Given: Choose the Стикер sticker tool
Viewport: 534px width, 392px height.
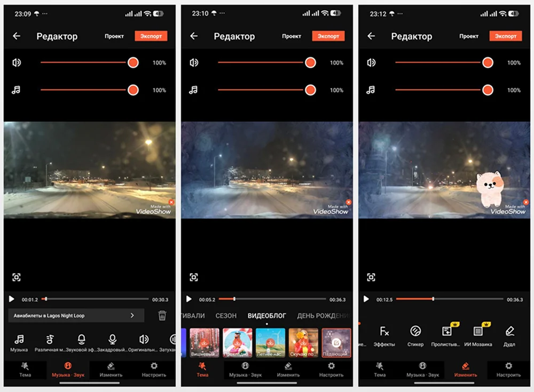Looking at the screenshot, I should [415, 334].
